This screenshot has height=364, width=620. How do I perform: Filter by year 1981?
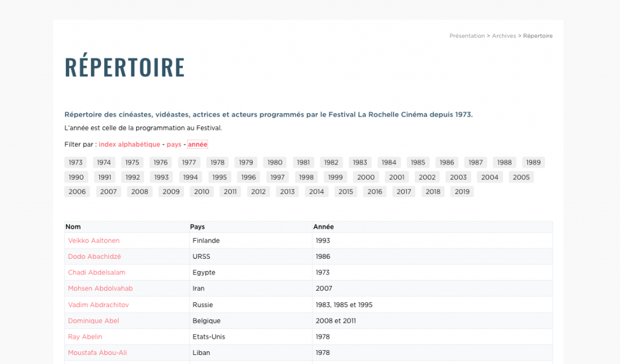303,162
